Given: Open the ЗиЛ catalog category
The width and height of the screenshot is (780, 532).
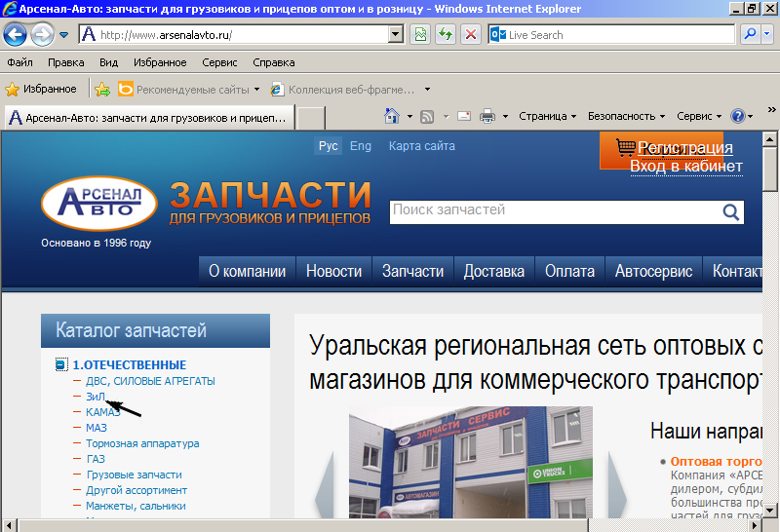Looking at the screenshot, I should [x=95, y=397].
